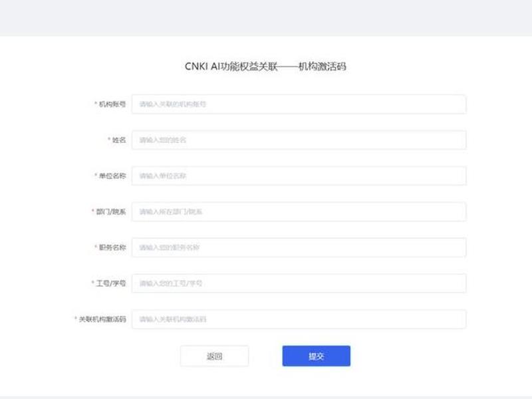The height and width of the screenshot is (399, 532).
Task: Click the 关联机构激活码 input field
Action: point(299,319)
